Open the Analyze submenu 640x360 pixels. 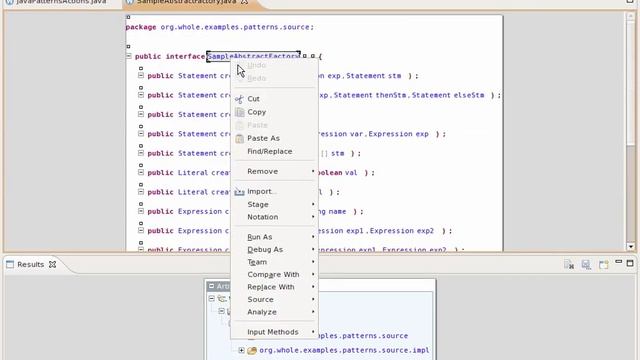click(274, 312)
